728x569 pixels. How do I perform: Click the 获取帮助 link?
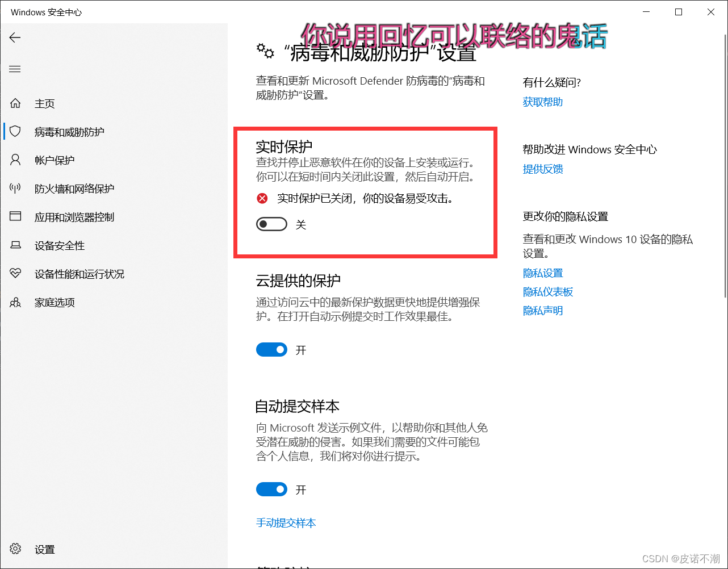[x=543, y=102]
